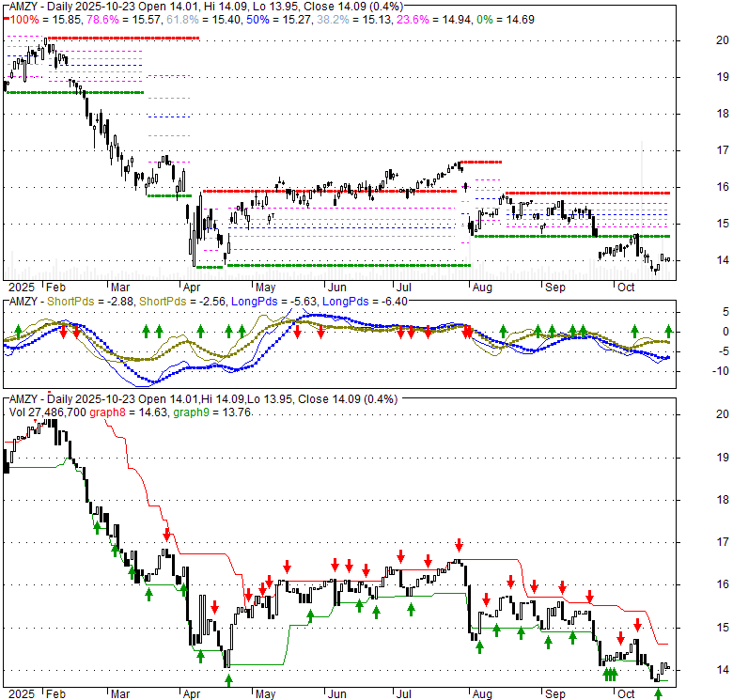Click the '5' tick on the oscillator axis
The image size is (733, 700).
click(725, 312)
